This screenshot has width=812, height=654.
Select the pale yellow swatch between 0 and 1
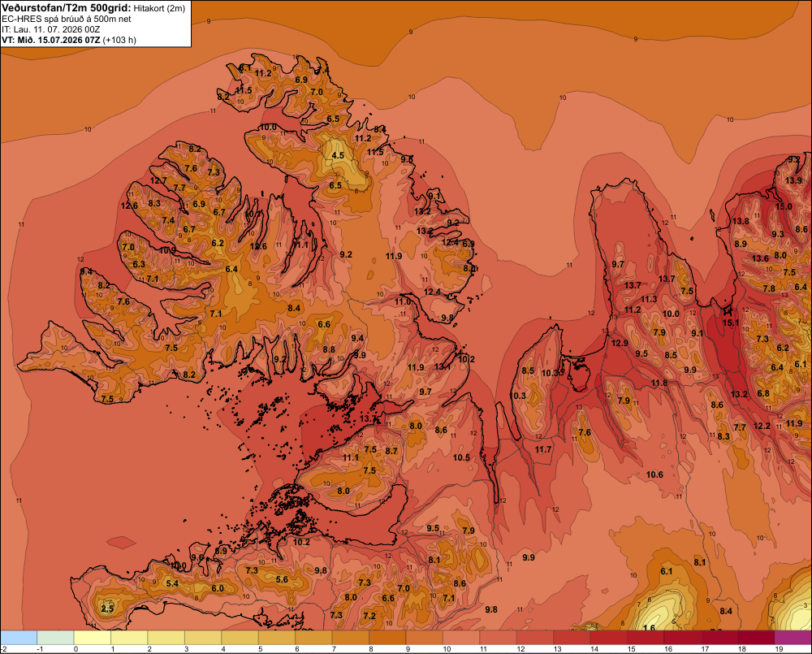(x=93, y=637)
